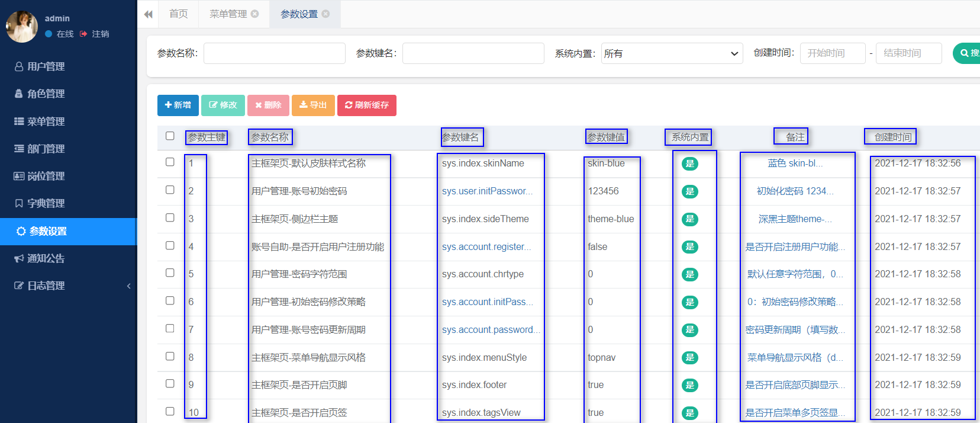Click the 刷新缓存 button
980x423 pixels.
367,105
